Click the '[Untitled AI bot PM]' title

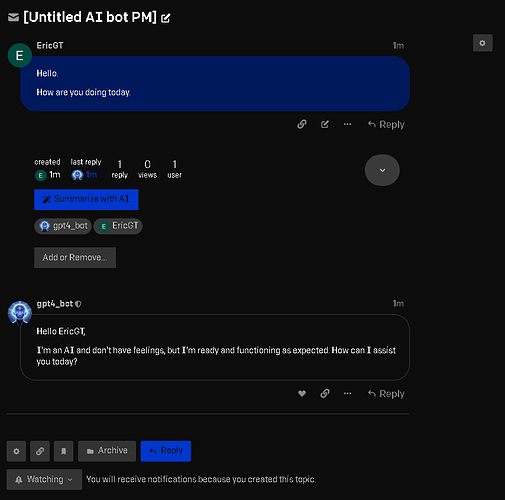pos(90,17)
